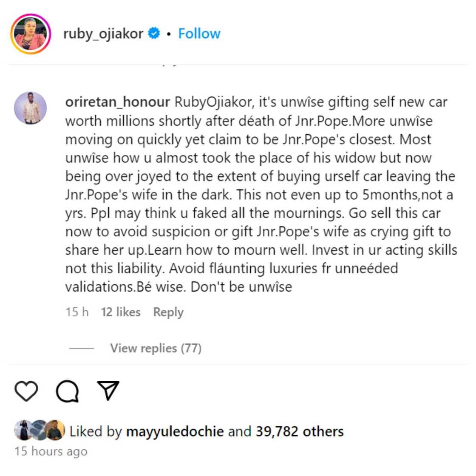476x476 pixels.
Task: Share the post via paper plane icon
Action: [108, 390]
